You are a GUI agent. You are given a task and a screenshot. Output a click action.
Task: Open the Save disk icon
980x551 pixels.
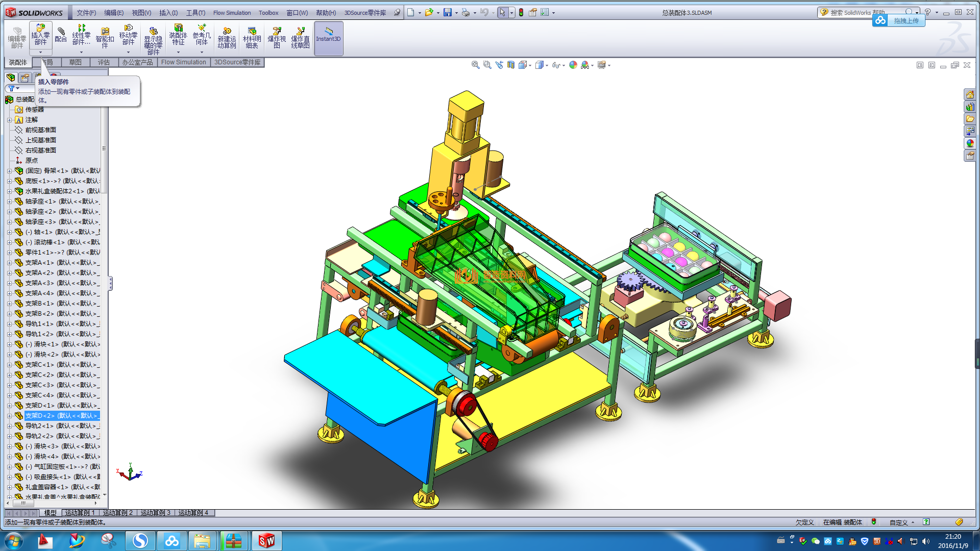pos(448,12)
